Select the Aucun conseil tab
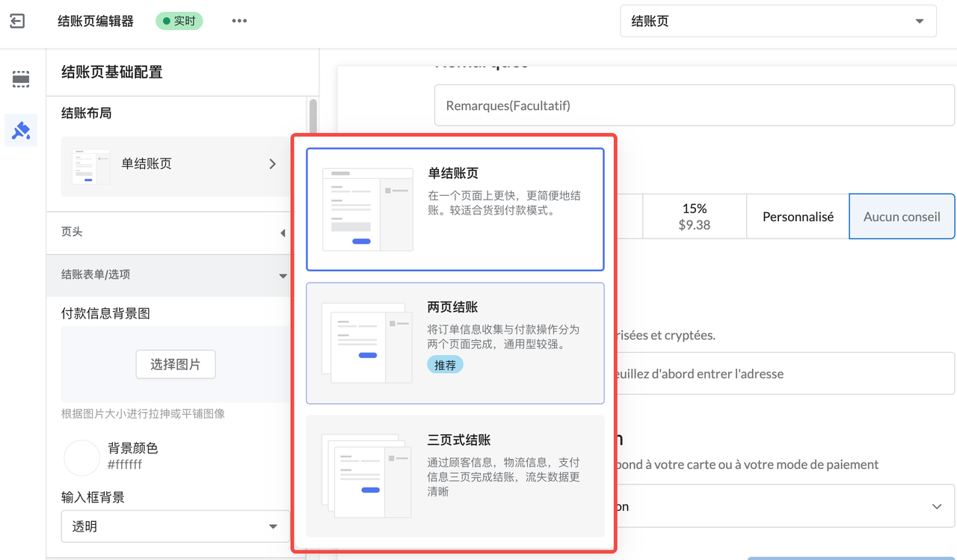Viewport: 957px width, 560px height. [x=902, y=216]
